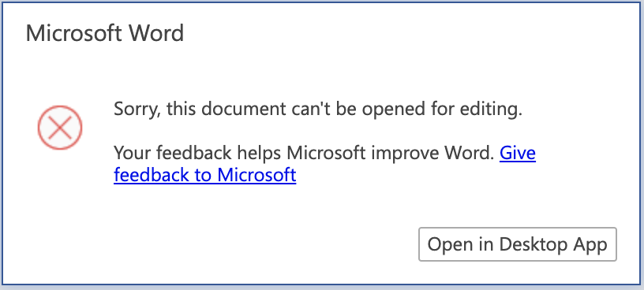Select the 'Sorry, this document' error message

[318, 109]
